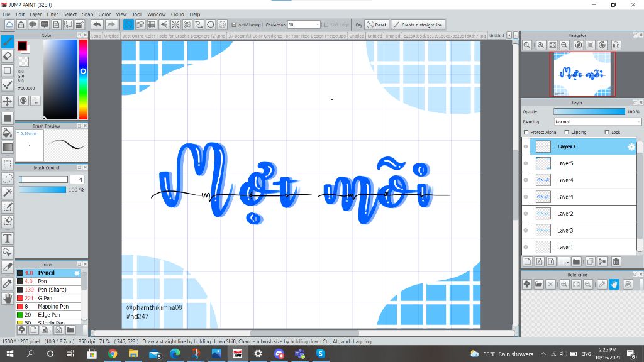Screen dimensions: 644x362
Task: Enable the radial snap icon
Action: [175, 25]
